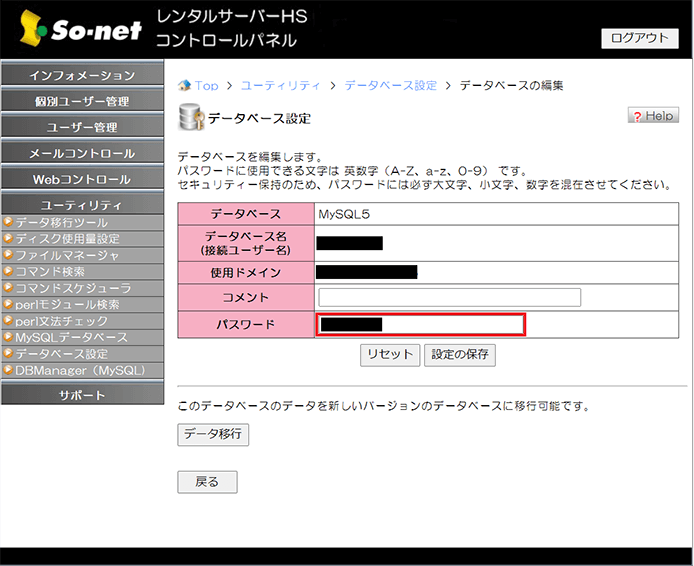Click the データ移行 button
The image size is (694, 566).
coord(213,435)
